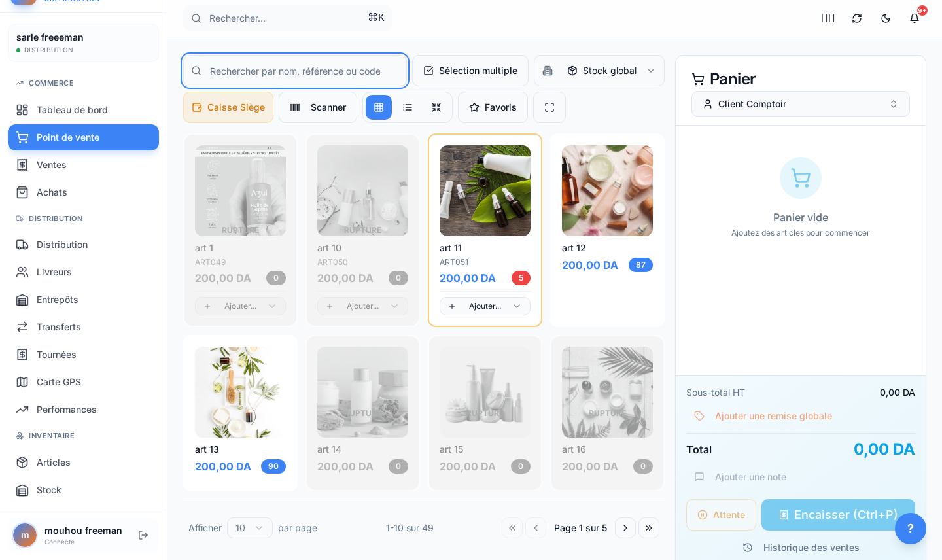Jump to last page arrow
This screenshot has height=560, width=942.
tap(649, 528)
